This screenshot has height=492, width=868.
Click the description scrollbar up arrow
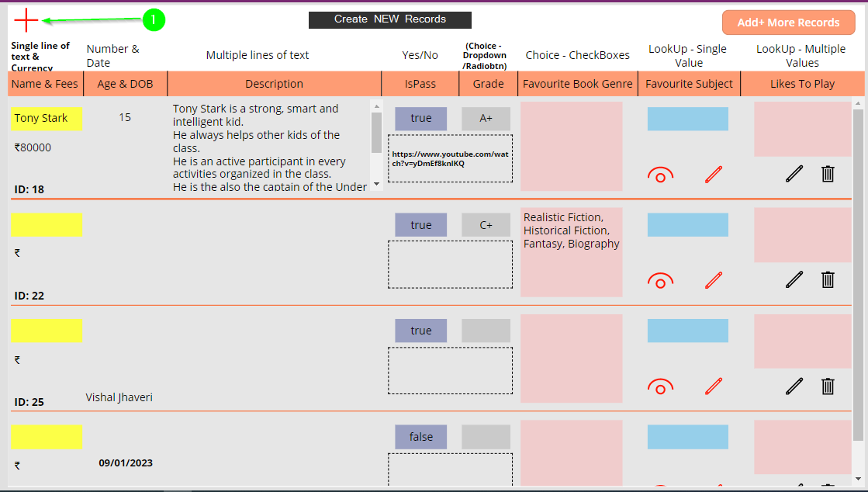coord(376,106)
